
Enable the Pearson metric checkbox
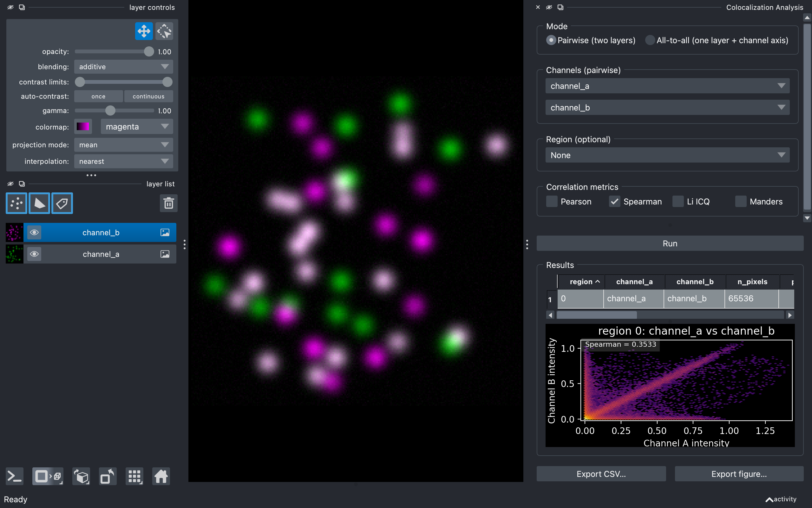click(x=552, y=202)
